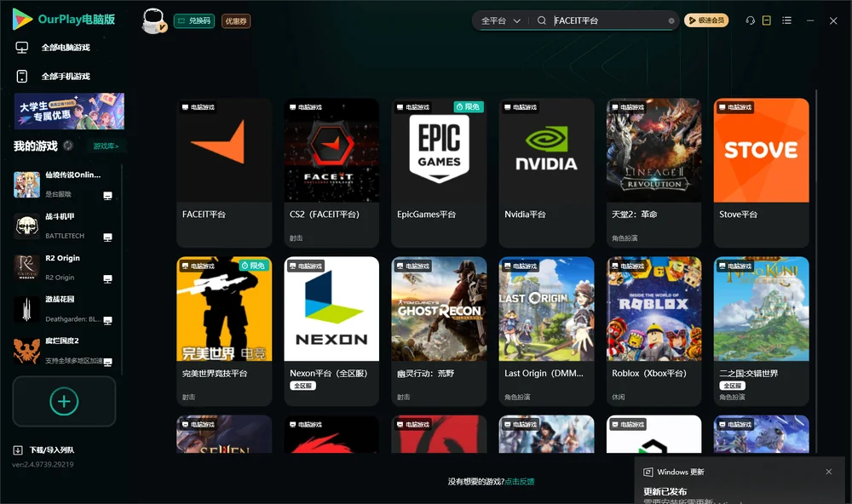Open the 天堂2: 革命 card

pyautogui.click(x=653, y=173)
